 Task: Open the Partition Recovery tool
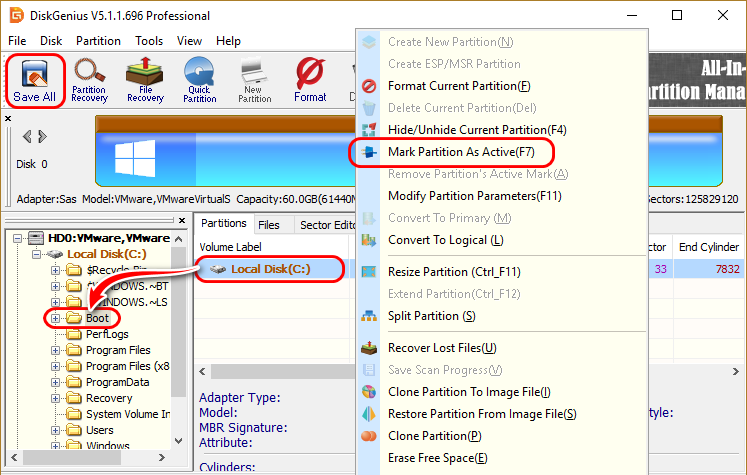tap(90, 81)
